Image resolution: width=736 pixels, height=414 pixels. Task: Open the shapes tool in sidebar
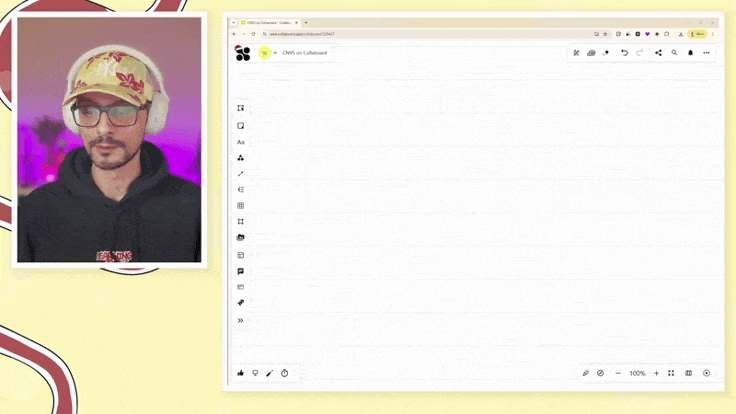tap(240, 158)
